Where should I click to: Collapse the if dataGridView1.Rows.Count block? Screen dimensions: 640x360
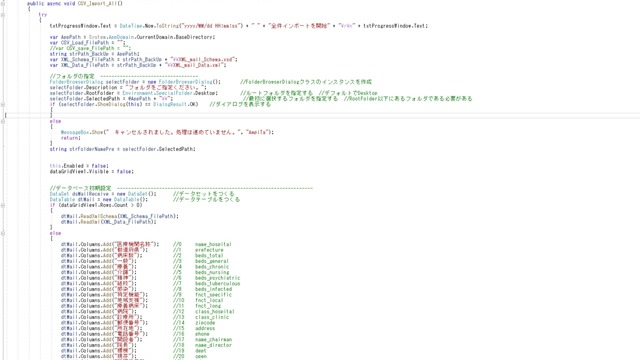tap(3, 205)
